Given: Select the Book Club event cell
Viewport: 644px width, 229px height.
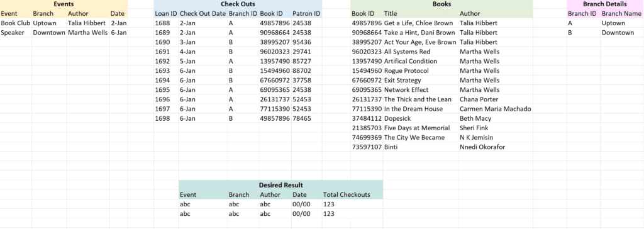Looking at the screenshot, I should (16, 23).
